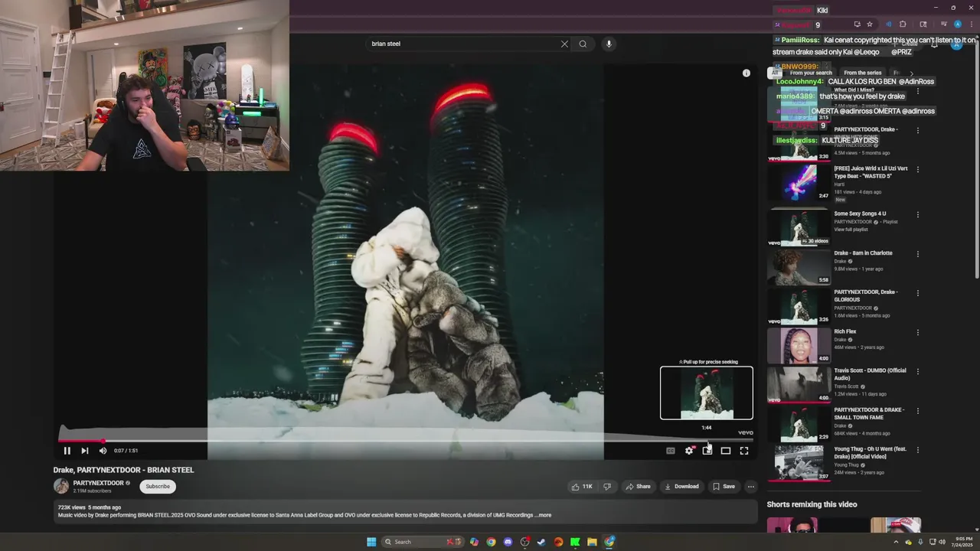Enter fullscreen mode on the player
The height and width of the screenshot is (551, 980).
click(x=744, y=451)
